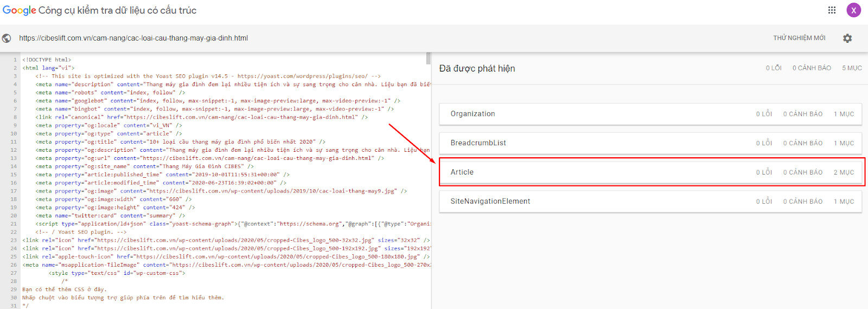
Task: Expand the SiteNavigationElement result row
Action: pos(650,201)
